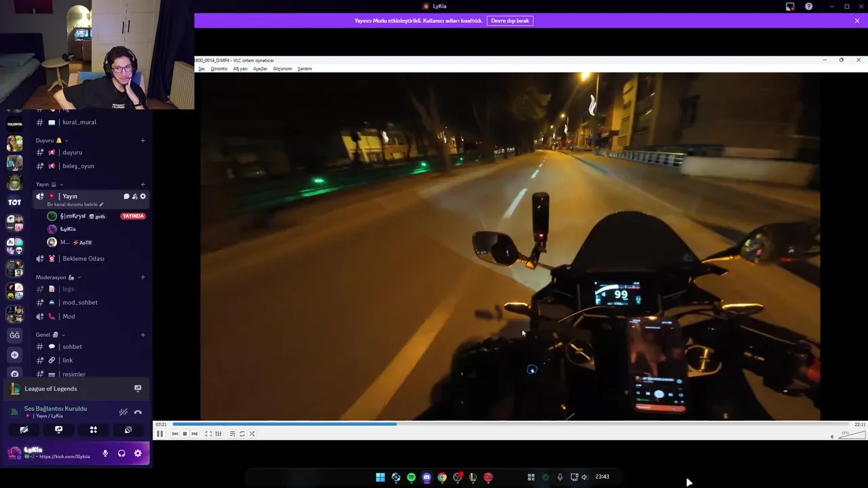
Task: Skip to next media in VLC
Action: pos(195,434)
